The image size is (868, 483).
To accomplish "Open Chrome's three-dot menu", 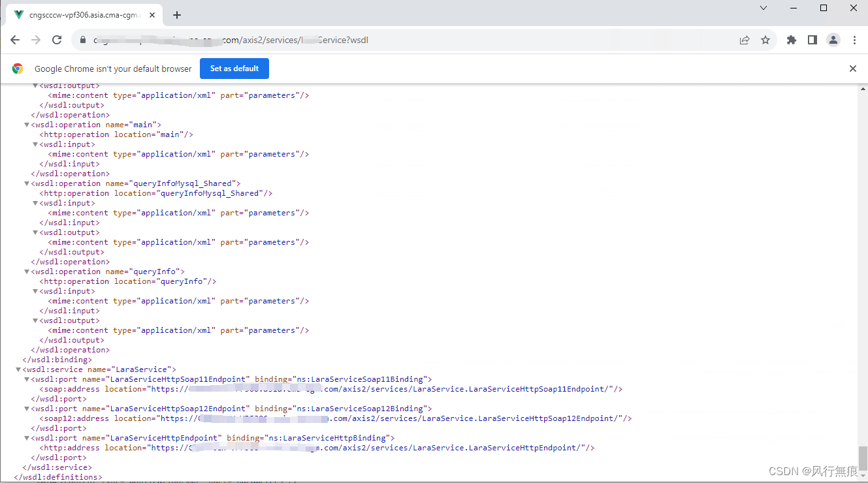I will click(x=854, y=40).
